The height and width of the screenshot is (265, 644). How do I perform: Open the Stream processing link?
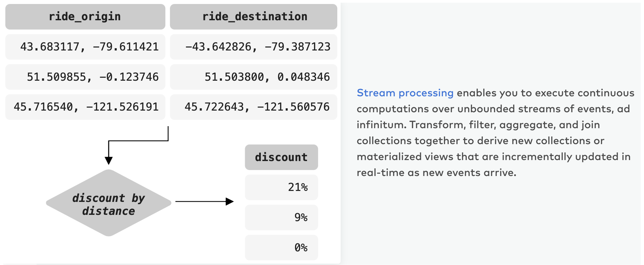tap(405, 93)
